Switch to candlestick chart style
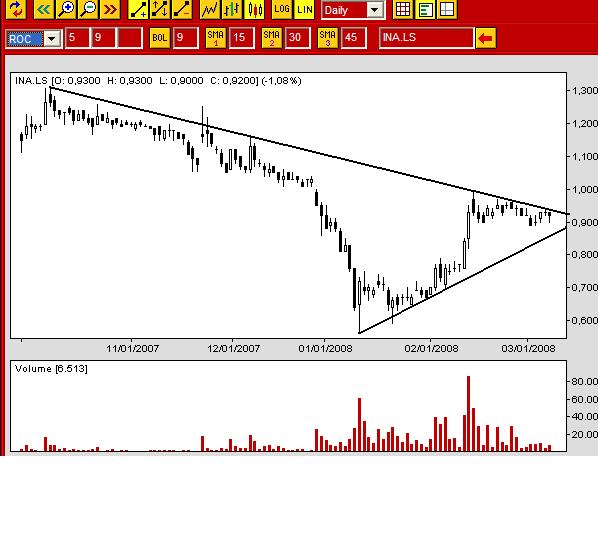 coord(254,9)
